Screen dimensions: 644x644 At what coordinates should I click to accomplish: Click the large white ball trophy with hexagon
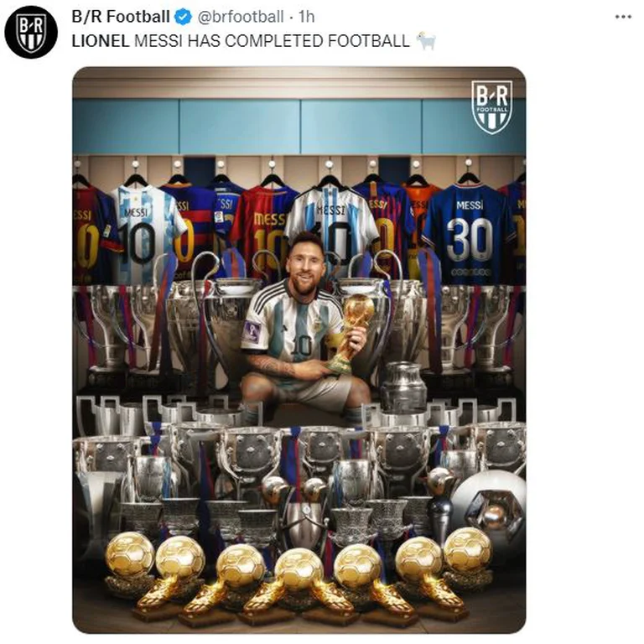[x=489, y=509]
